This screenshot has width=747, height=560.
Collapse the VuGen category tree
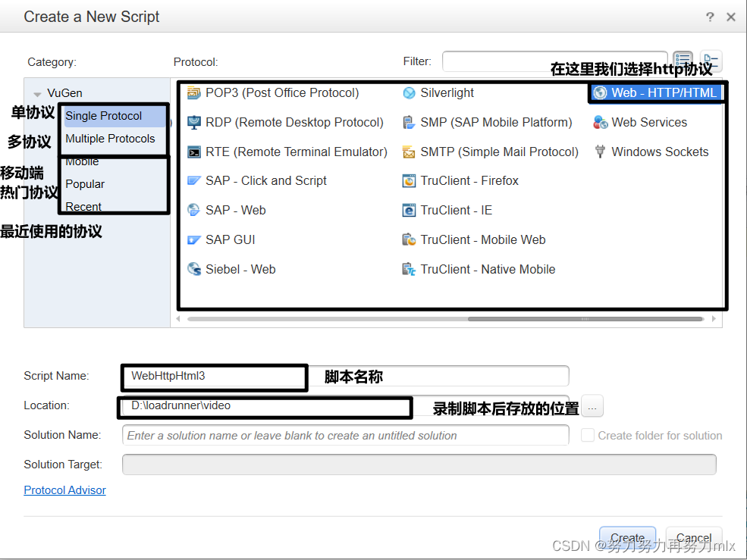point(37,94)
